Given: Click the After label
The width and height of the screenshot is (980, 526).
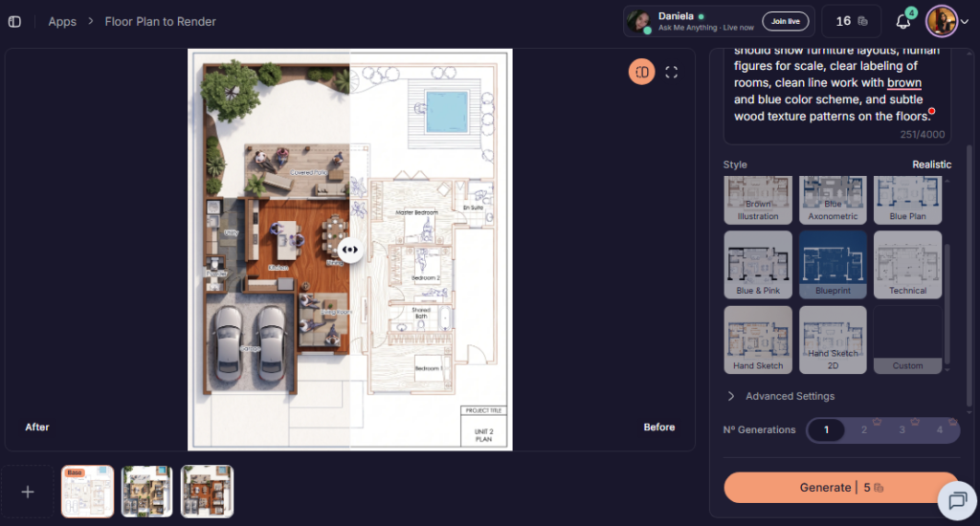Looking at the screenshot, I should point(37,427).
